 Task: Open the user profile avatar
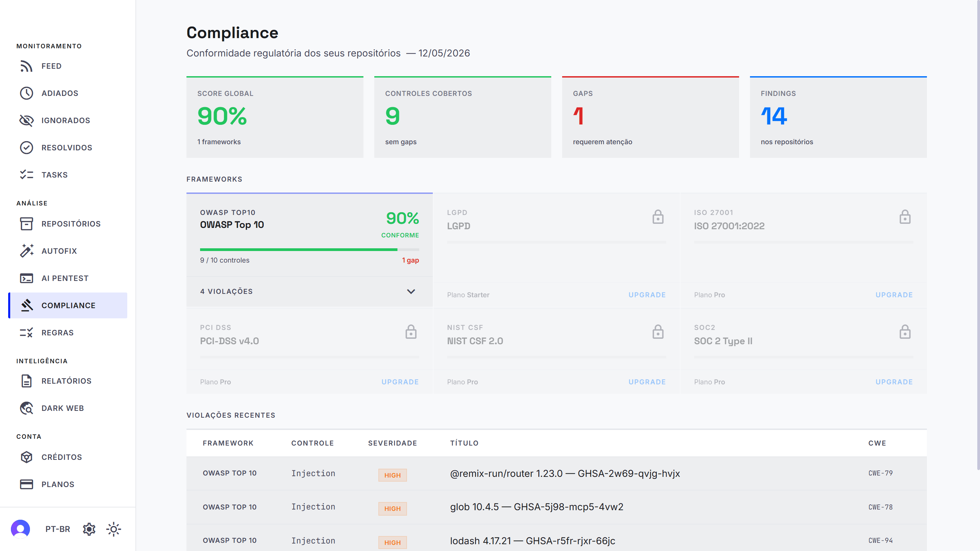click(20, 529)
